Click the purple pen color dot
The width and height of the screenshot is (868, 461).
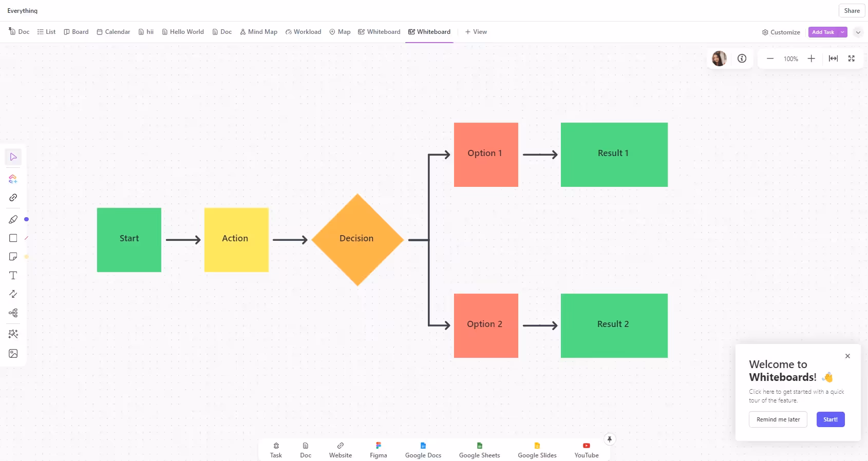click(x=27, y=219)
